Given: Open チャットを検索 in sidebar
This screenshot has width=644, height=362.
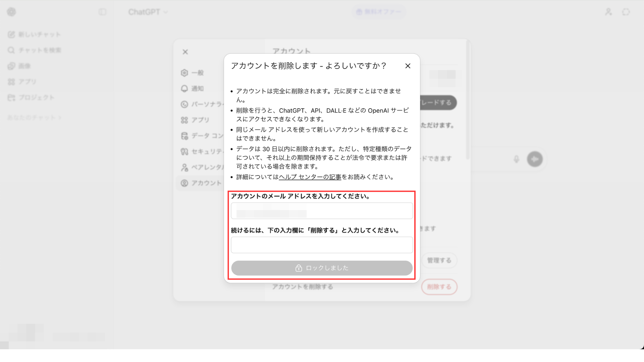Looking at the screenshot, I should (35, 50).
